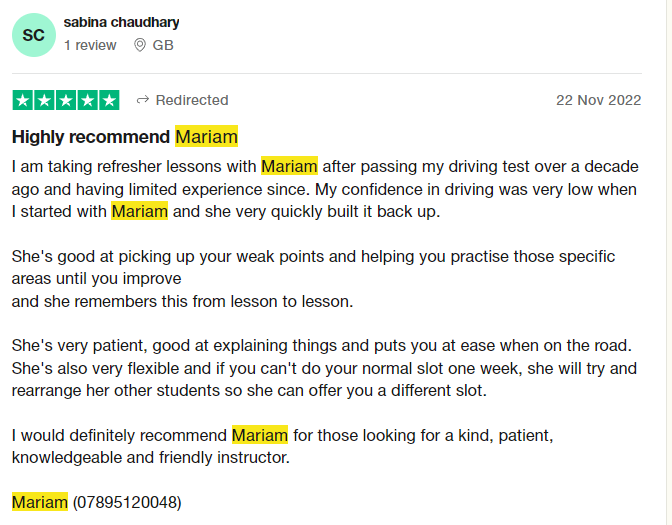Image resolution: width=672 pixels, height=525 pixels.
Task: Click highlighted 'Mariam' before the phone number
Action: [x=40, y=502]
